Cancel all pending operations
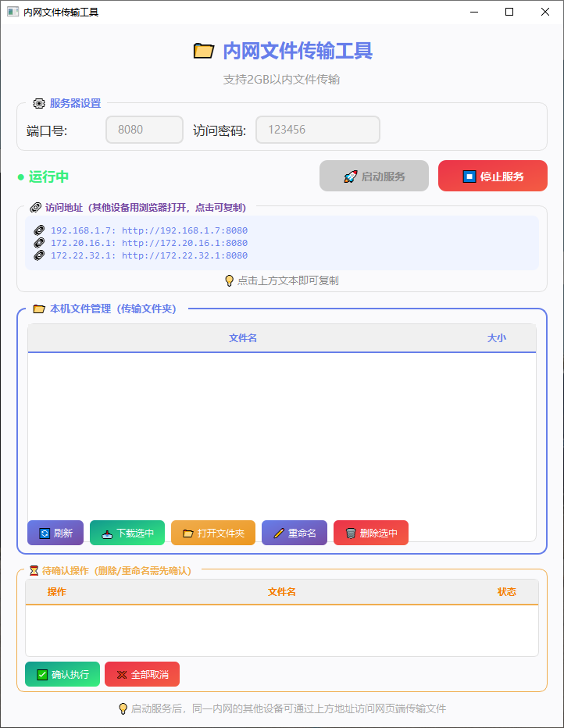This screenshot has width=564, height=728. click(x=142, y=674)
